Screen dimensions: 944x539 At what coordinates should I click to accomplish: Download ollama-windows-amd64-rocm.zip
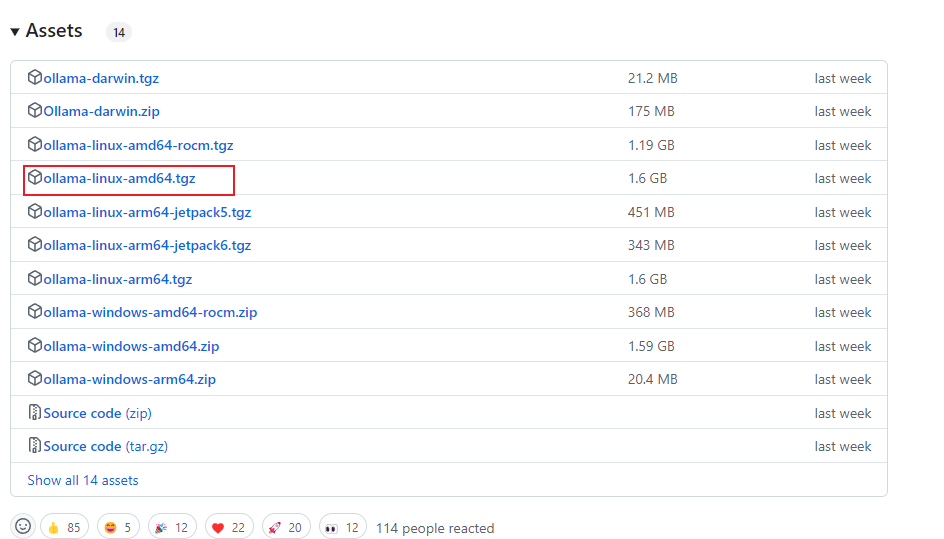tap(150, 312)
